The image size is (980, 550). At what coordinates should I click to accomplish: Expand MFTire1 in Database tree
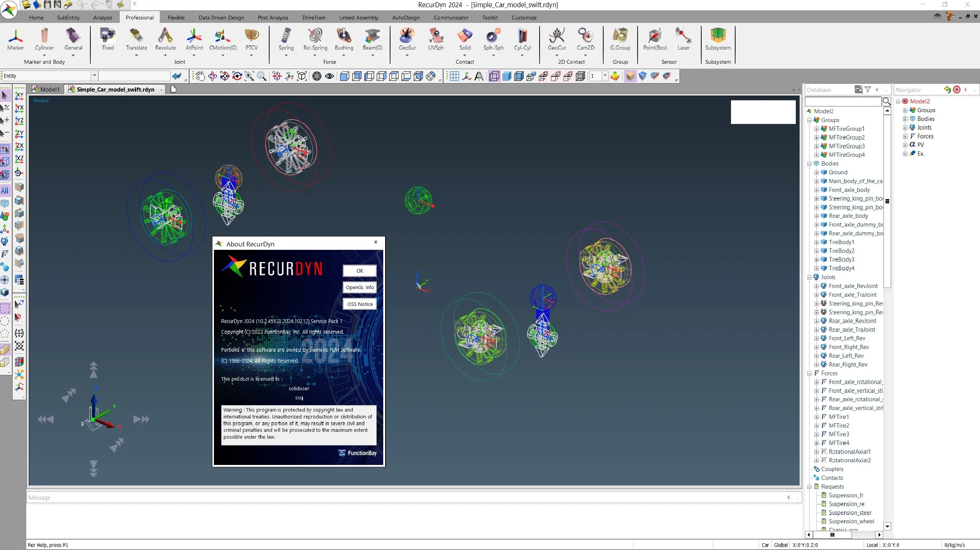[816, 417]
